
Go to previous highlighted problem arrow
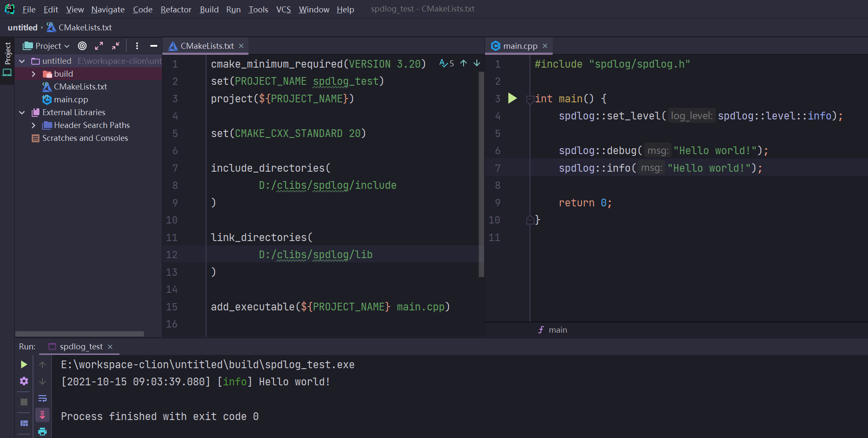(x=464, y=63)
